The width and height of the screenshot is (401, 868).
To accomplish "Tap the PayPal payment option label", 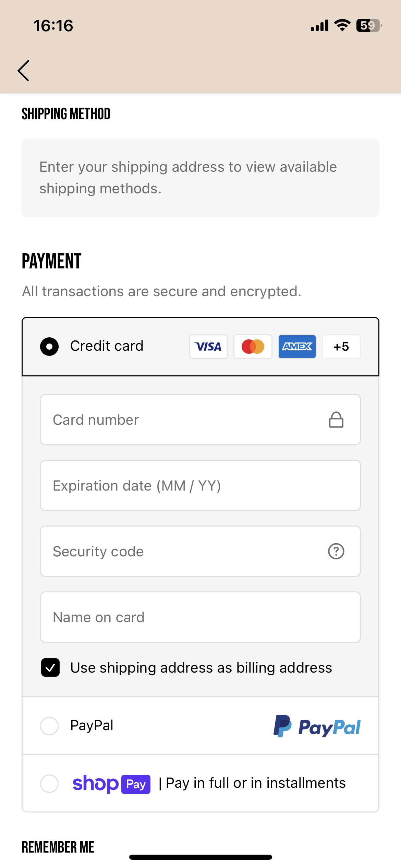I will (x=92, y=726).
